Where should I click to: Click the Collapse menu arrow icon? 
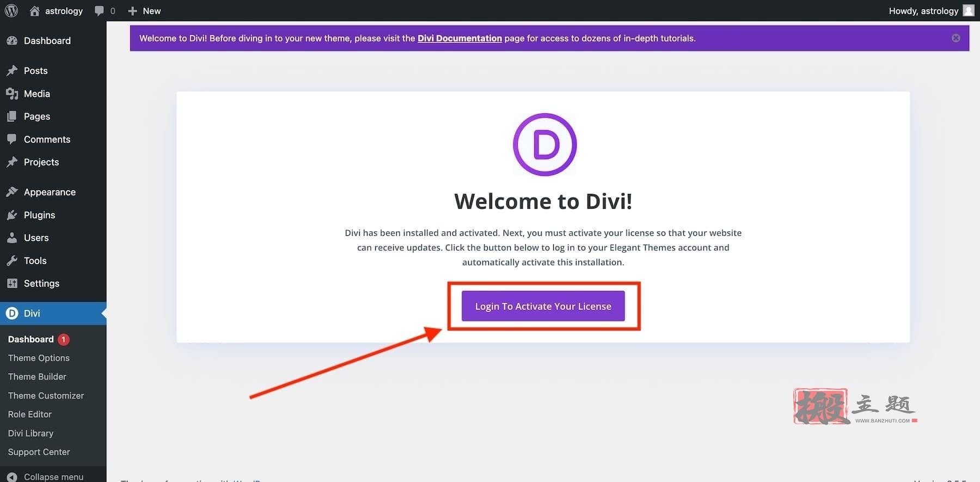[x=12, y=477]
